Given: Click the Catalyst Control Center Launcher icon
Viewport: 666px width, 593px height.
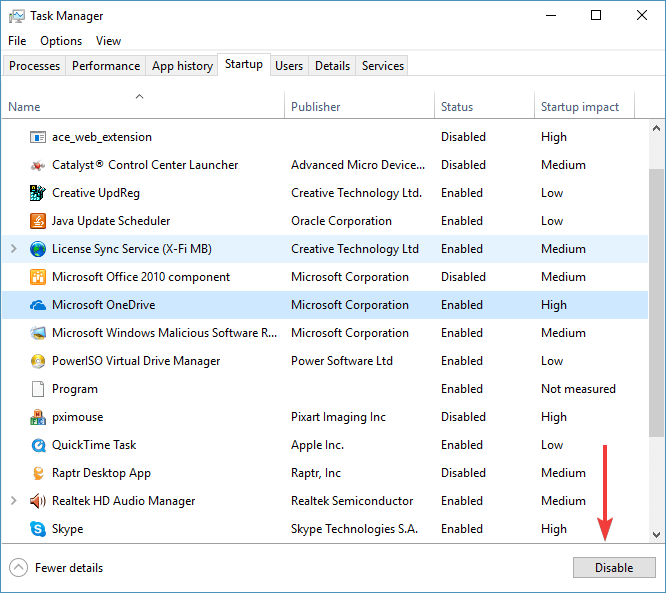Looking at the screenshot, I should (38, 165).
